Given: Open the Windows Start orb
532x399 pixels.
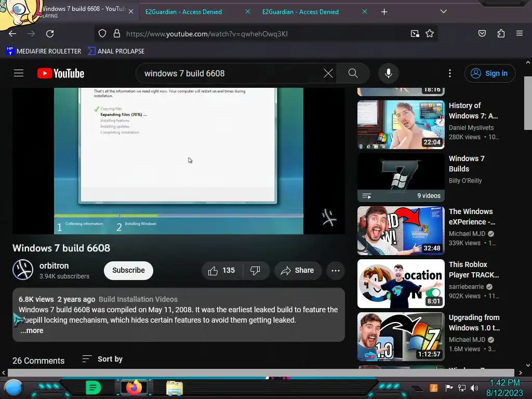Looking at the screenshot, I should tap(14, 388).
